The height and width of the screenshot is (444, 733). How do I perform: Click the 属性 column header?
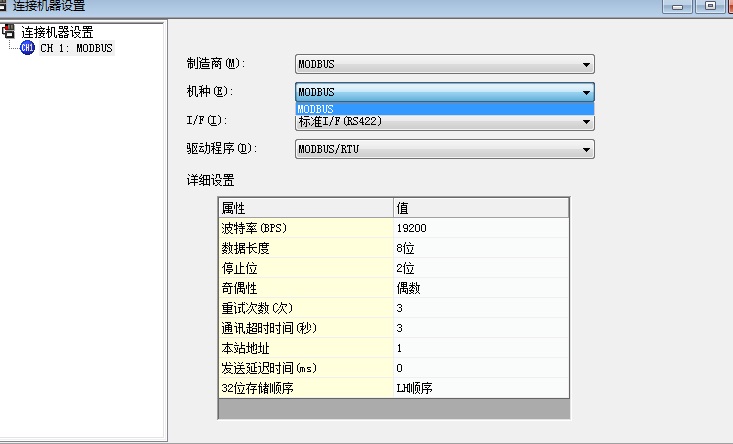[x=305, y=208]
